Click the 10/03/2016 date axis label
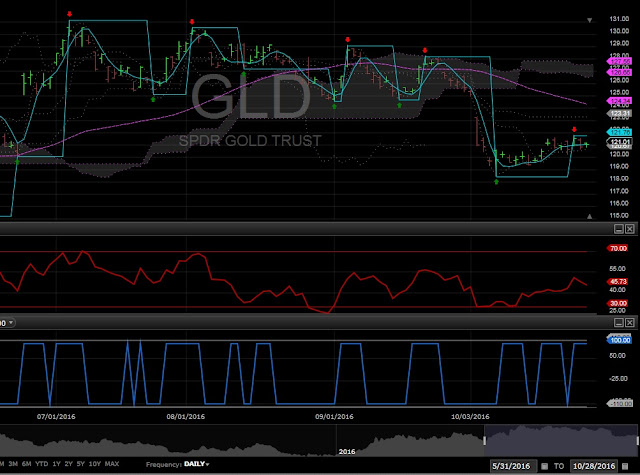Image resolution: width=640 pixels, height=475 pixels. click(x=470, y=417)
